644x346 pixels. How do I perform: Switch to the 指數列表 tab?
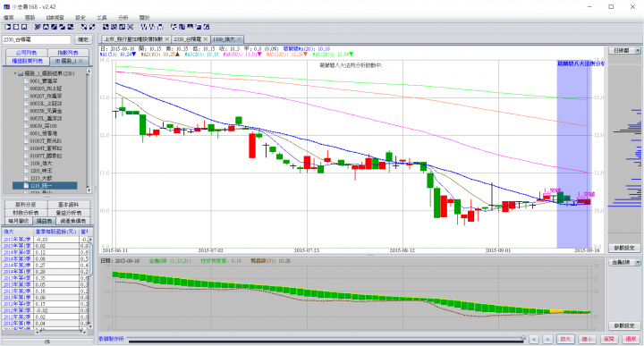(x=68, y=53)
